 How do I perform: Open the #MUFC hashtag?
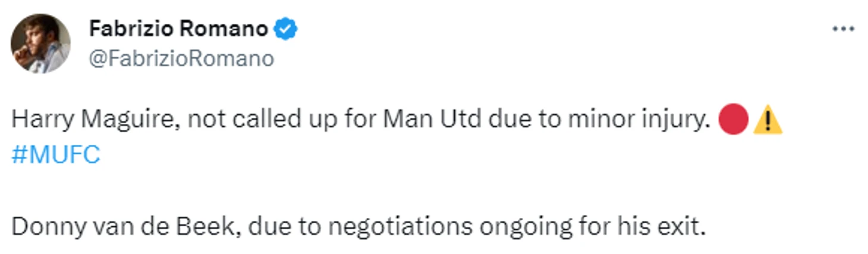point(56,155)
